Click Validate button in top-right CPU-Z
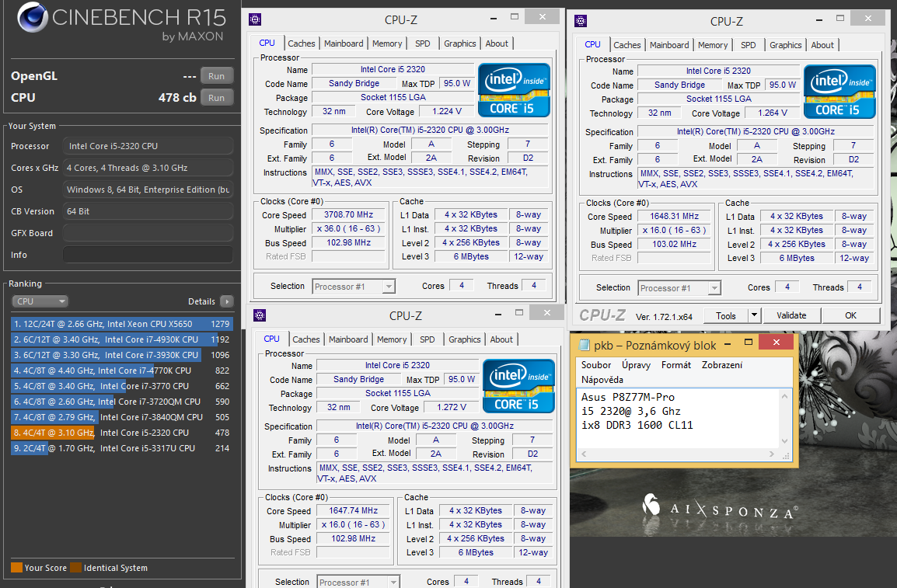897x588 pixels. click(791, 315)
